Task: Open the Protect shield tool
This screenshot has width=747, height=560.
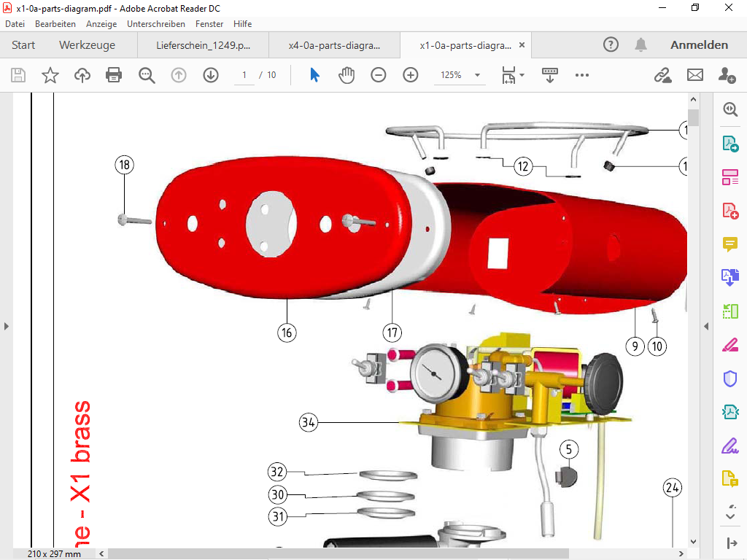Action: tap(729, 378)
